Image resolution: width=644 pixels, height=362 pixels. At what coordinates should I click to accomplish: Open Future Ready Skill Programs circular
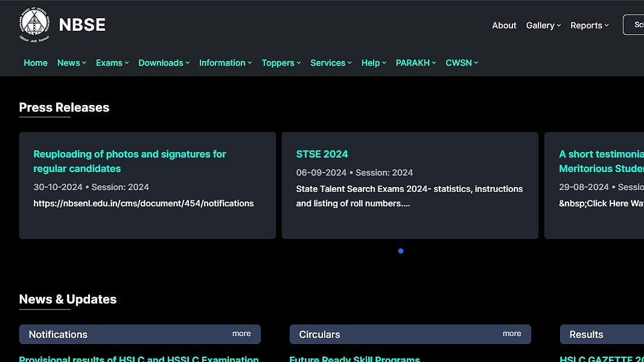tap(354, 358)
